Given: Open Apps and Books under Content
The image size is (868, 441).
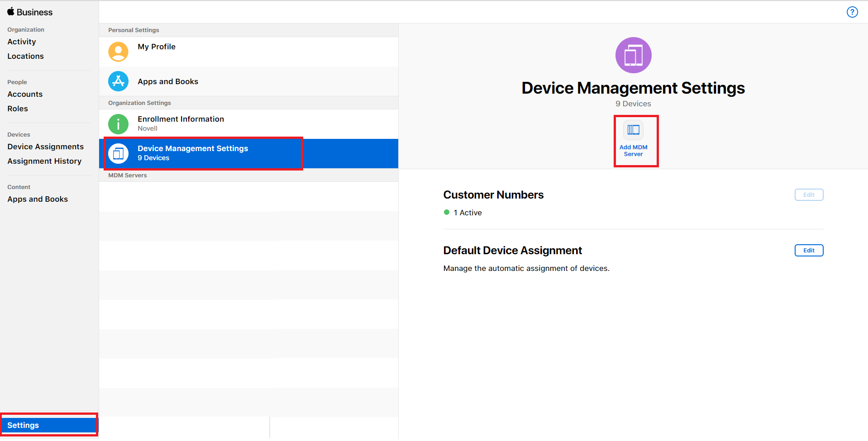Looking at the screenshot, I should [38, 199].
